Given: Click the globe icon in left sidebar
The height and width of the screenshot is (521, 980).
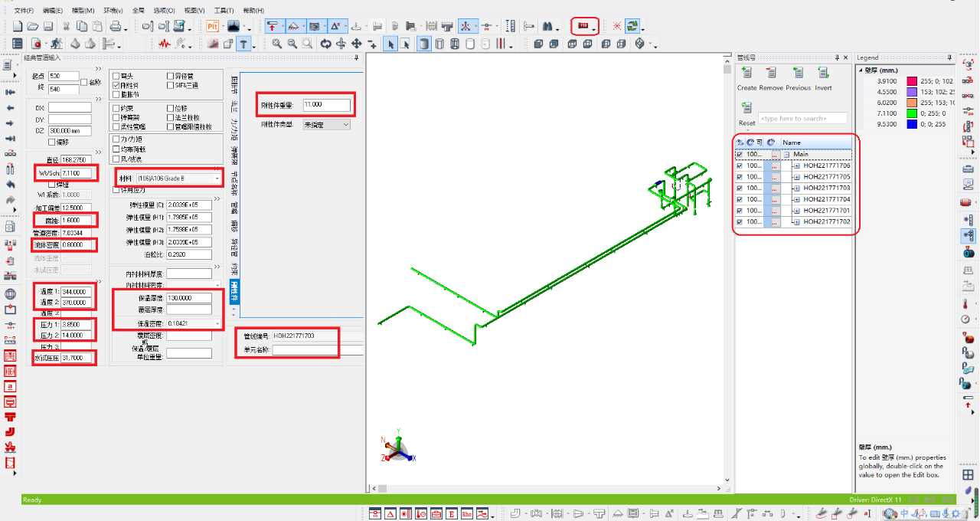Looking at the screenshot, I should click(x=10, y=294).
